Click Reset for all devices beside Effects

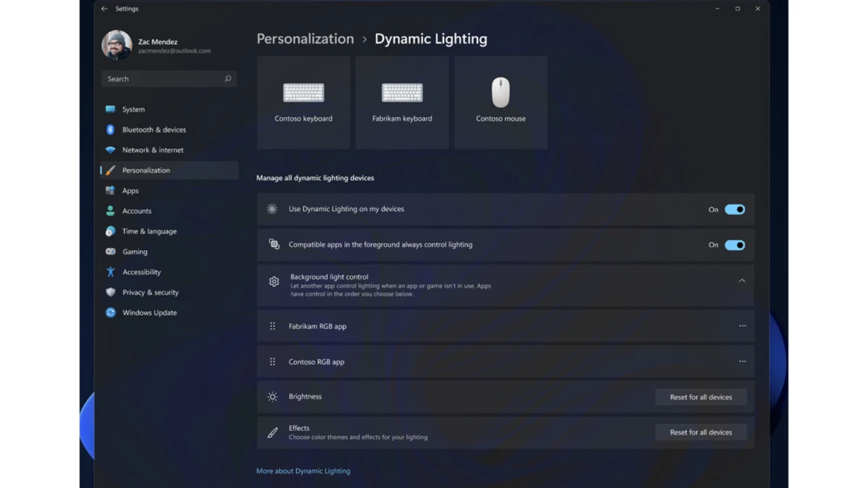click(701, 432)
